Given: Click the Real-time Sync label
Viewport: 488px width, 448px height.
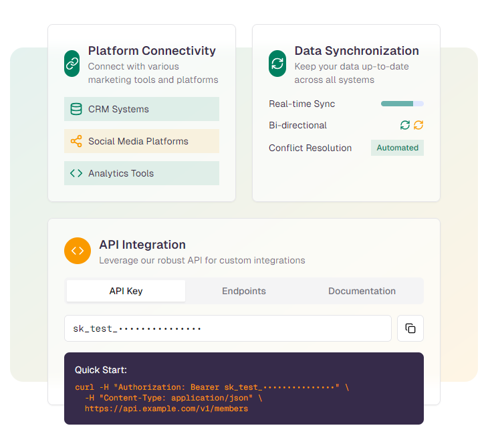Looking at the screenshot, I should click(x=302, y=104).
